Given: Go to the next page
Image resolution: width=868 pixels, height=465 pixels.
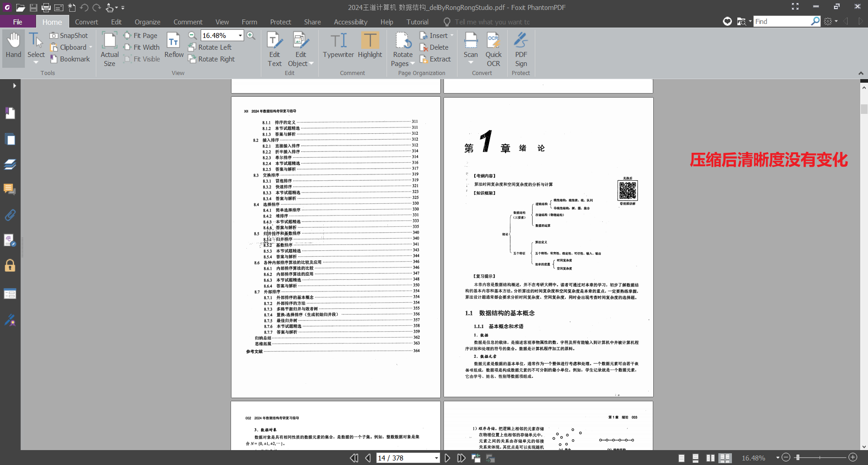Looking at the screenshot, I should (447, 458).
